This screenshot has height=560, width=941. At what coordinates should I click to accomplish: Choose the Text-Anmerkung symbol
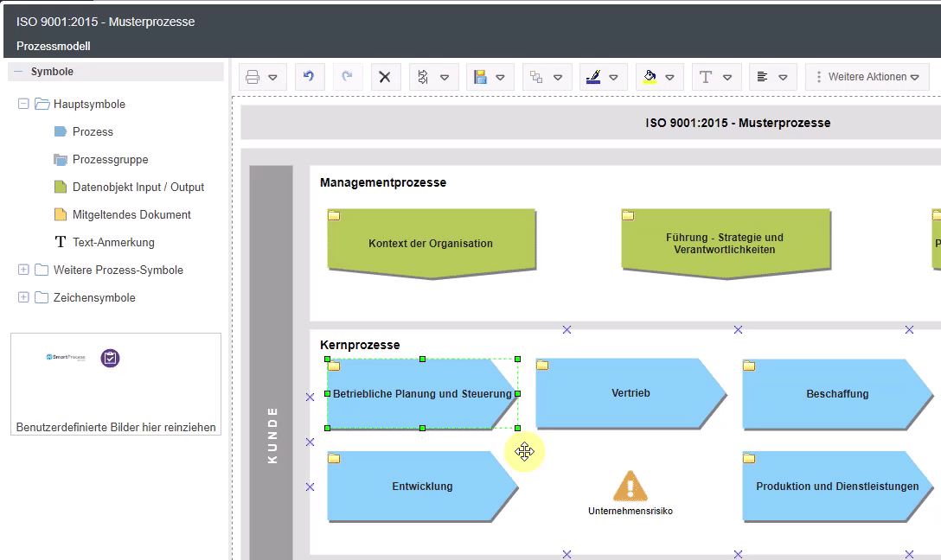click(113, 243)
